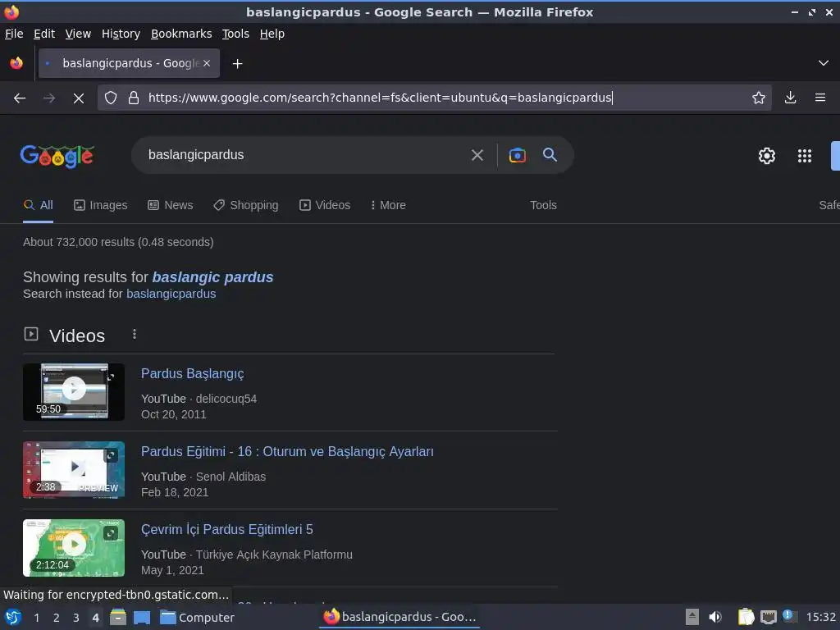Image resolution: width=840 pixels, height=630 pixels.
Task: Click the 15:32 taskbar clock
Action: pyautogui.click(x=820, y=617)
